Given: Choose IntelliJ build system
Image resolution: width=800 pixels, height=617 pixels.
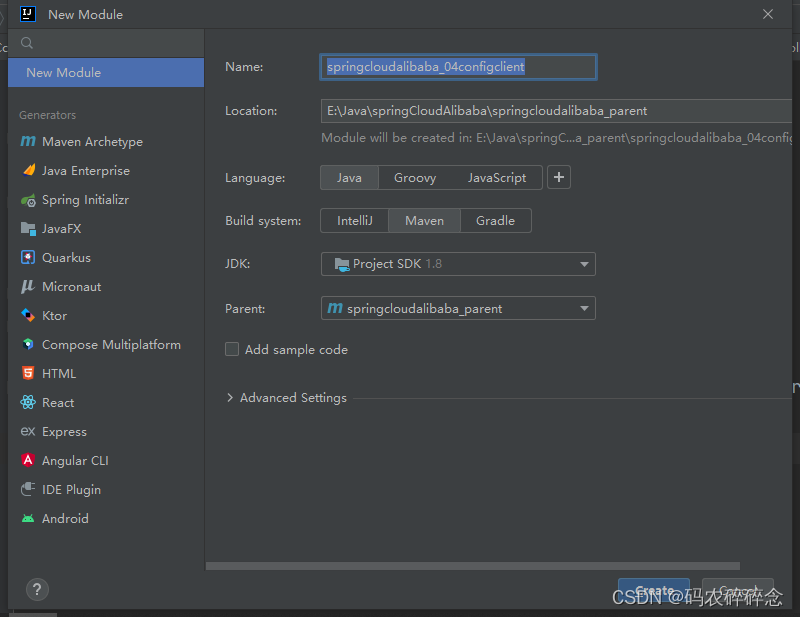Looking at the screenshot, I should click(355, 220).
